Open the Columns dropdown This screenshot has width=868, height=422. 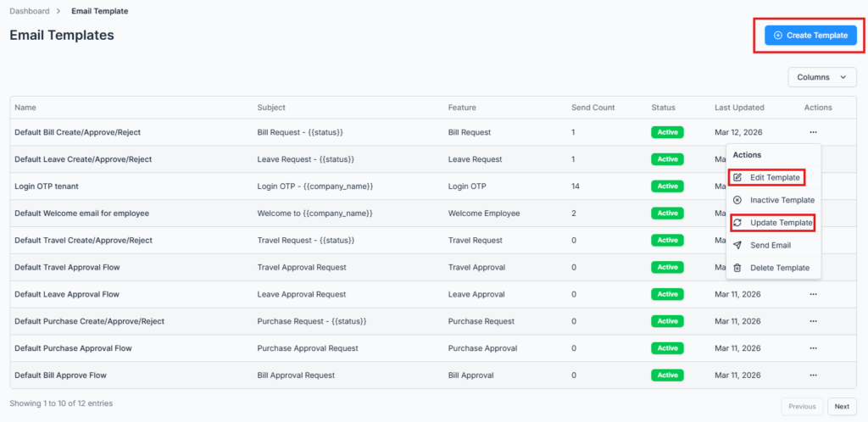coord(821,77)
